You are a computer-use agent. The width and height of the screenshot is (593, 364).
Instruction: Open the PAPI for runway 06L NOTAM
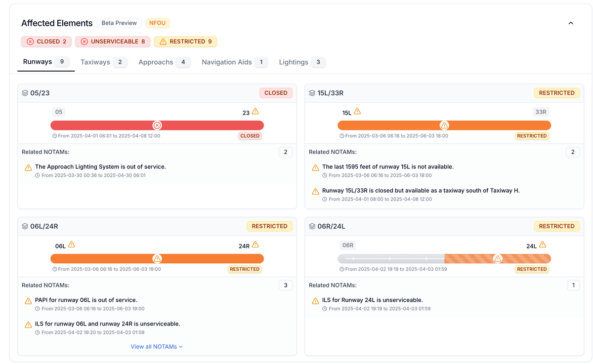(x=86, y=300)
